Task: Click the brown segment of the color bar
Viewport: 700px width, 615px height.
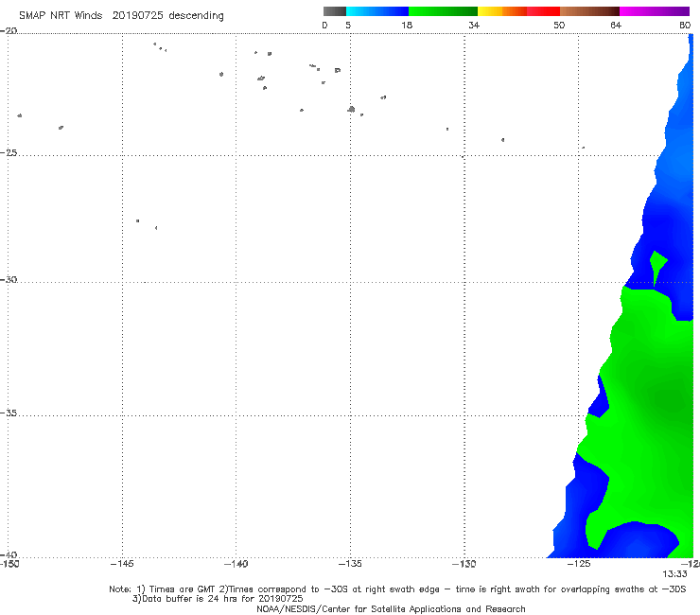Action: pyautogui.click(x=589, y=11)
